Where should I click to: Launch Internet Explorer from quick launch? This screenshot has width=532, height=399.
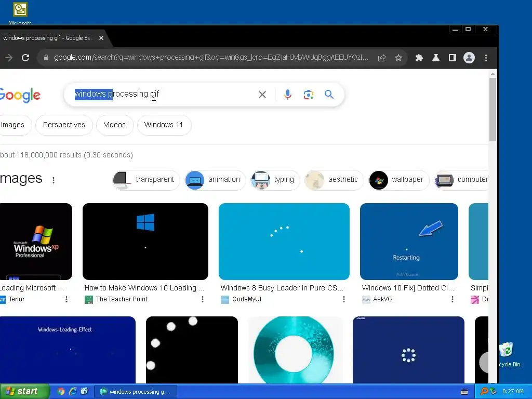(73, 392)
